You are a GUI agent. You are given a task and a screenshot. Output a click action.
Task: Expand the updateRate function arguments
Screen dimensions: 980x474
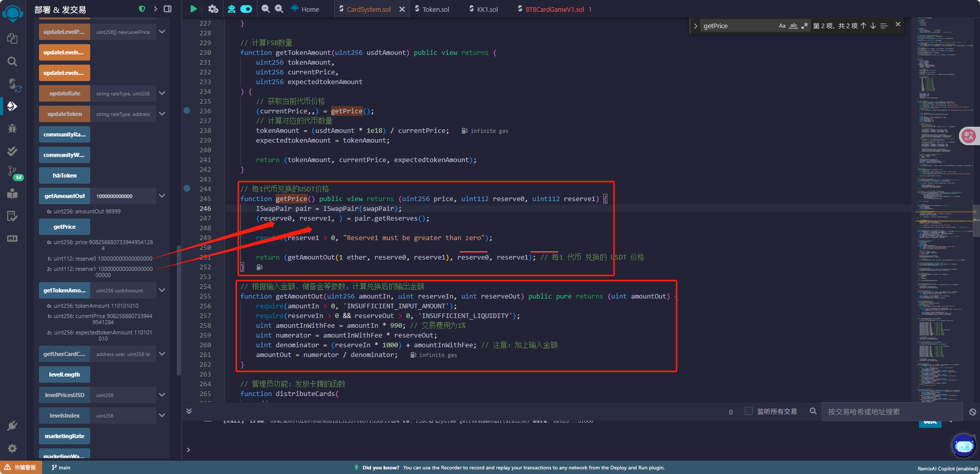tap(162, 93)
